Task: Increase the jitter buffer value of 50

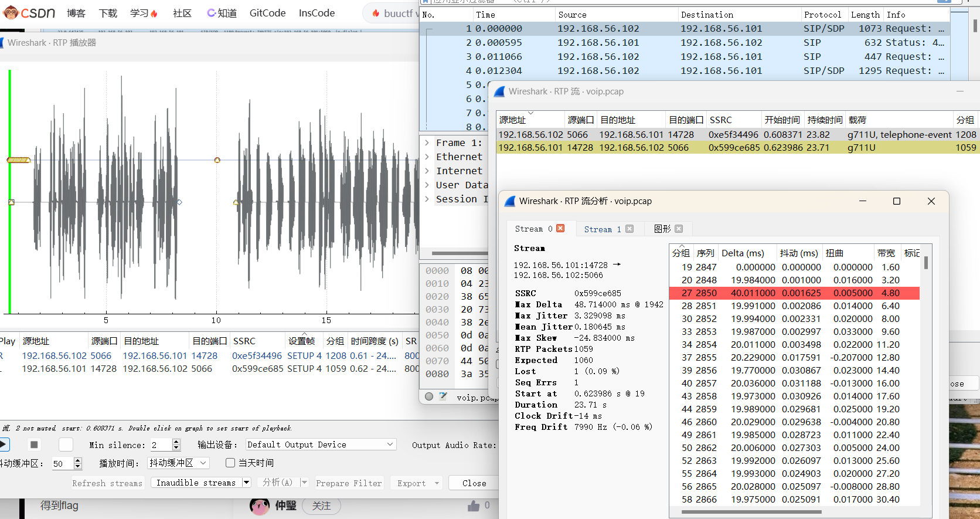Action: tap(78, 460)
